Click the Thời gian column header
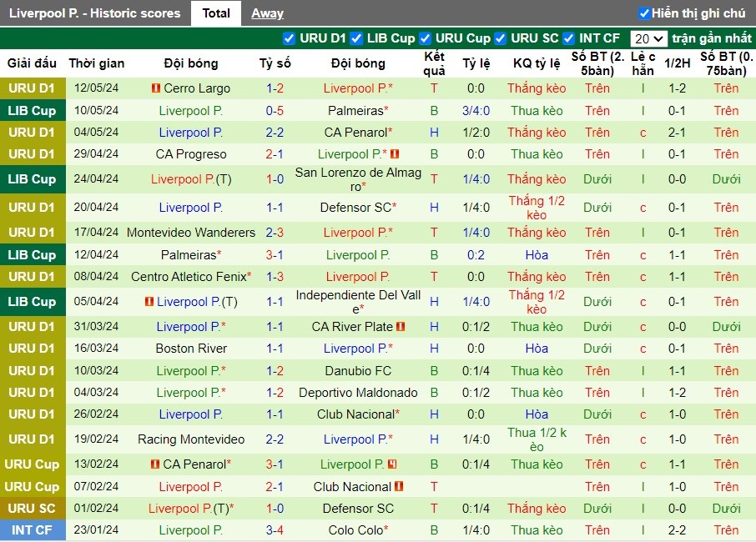756x542 pixels. [x=97, y=63]
